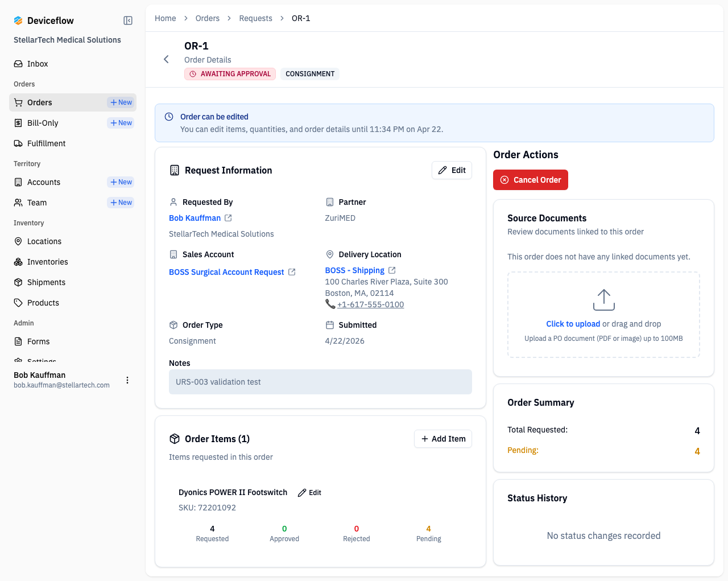
Task: Click Add Item in Order Items
Action: (443, 439)
